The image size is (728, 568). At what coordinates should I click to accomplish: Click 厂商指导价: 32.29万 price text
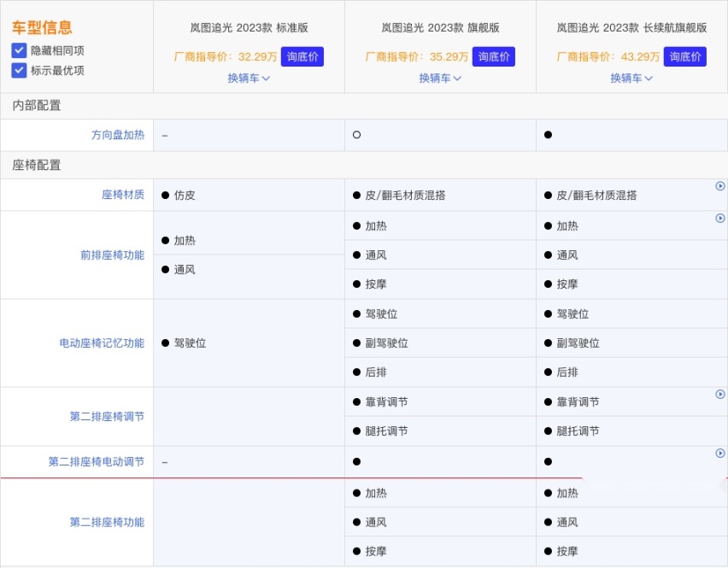pyautogui.click(x=226, y=56)
